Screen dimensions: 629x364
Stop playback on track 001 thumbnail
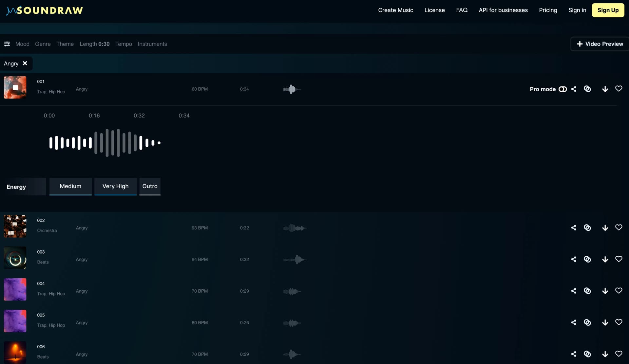click(15, 87)
